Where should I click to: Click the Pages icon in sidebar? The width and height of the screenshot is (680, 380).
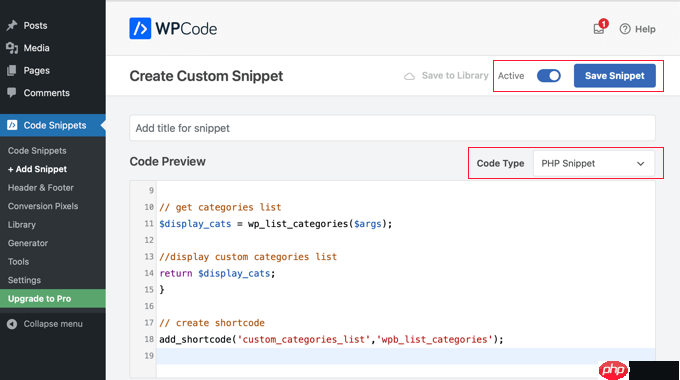point(12,70)
